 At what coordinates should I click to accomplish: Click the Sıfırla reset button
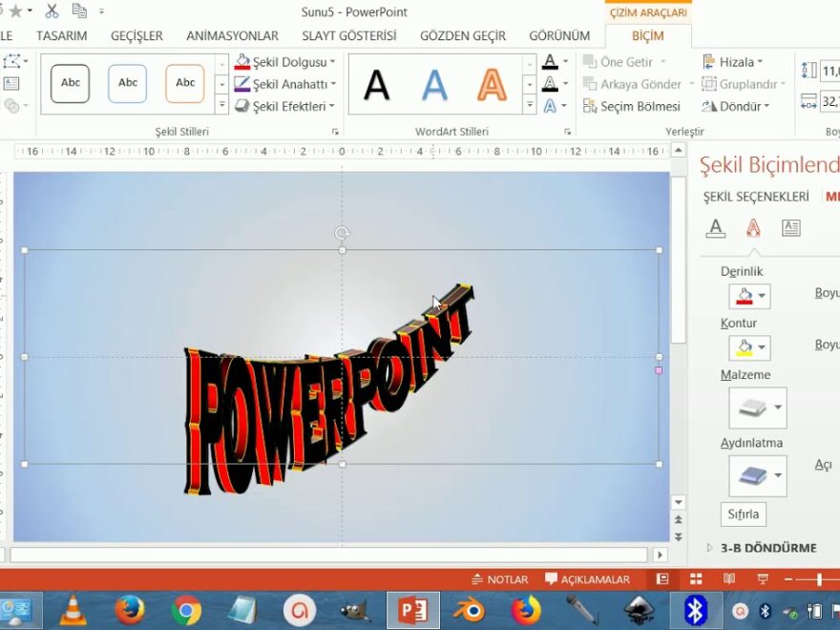pos(743,514)
